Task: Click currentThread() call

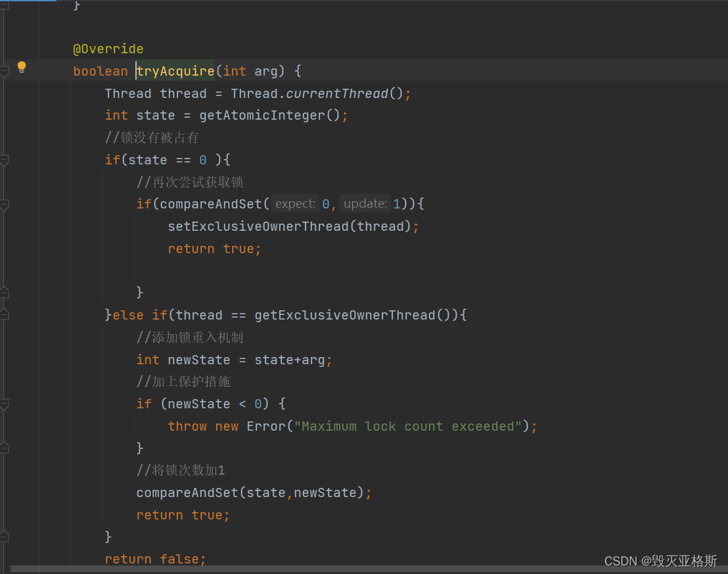Action: [x=344, y=93]
